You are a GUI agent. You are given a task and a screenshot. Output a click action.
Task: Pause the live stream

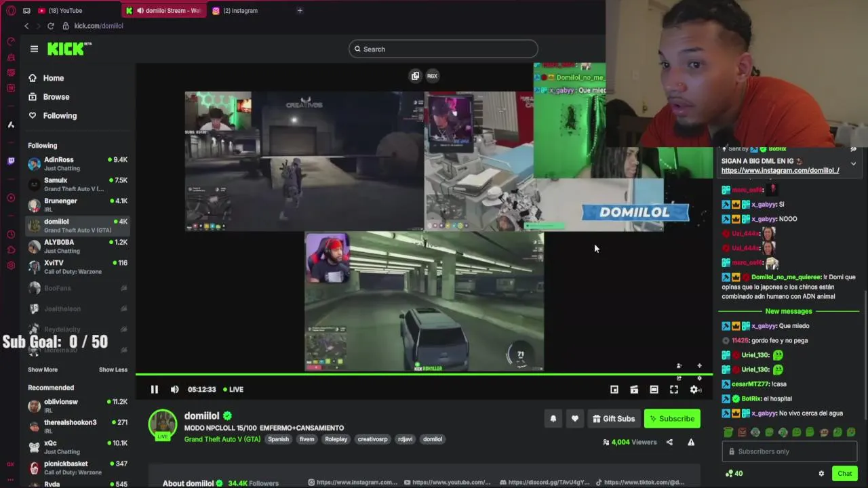(154, 389)
